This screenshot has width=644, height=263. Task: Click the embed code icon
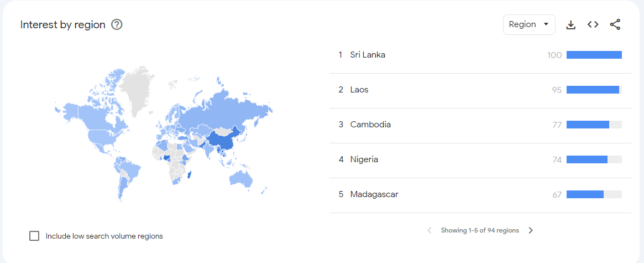593,24
